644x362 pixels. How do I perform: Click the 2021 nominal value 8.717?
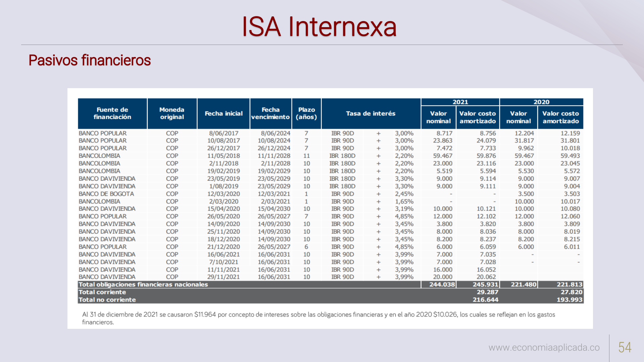coord(444,133)
